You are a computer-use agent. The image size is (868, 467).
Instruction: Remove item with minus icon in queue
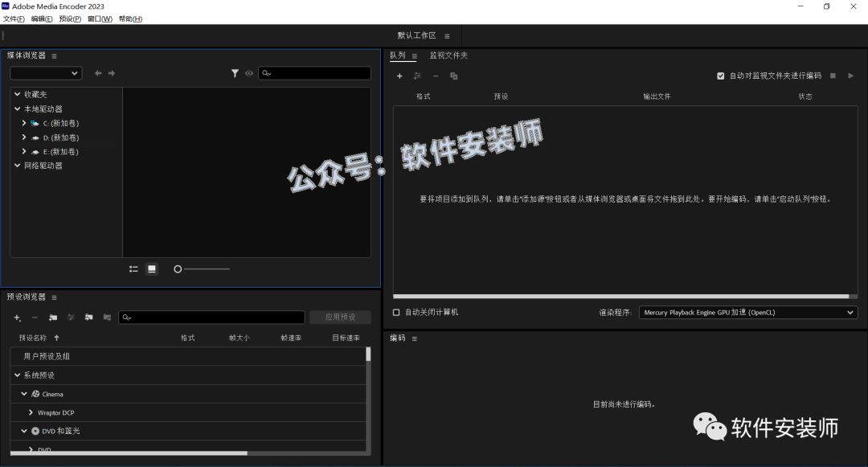pos(436,76)
